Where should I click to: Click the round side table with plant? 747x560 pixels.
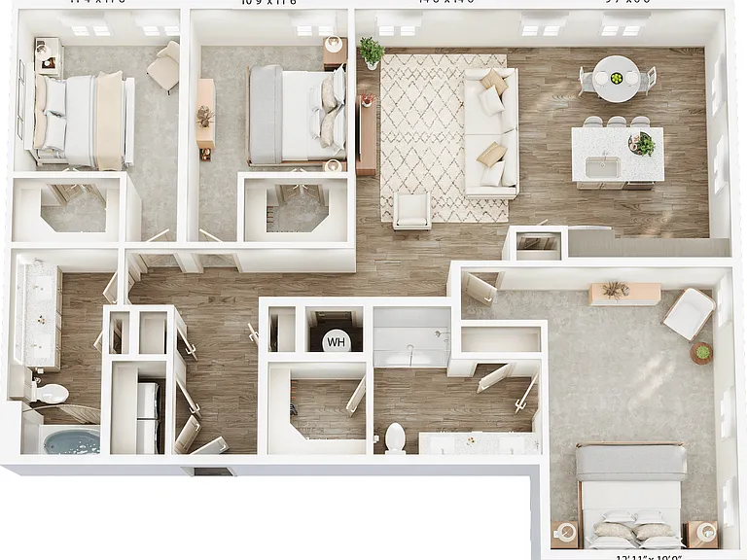(701, 353)
